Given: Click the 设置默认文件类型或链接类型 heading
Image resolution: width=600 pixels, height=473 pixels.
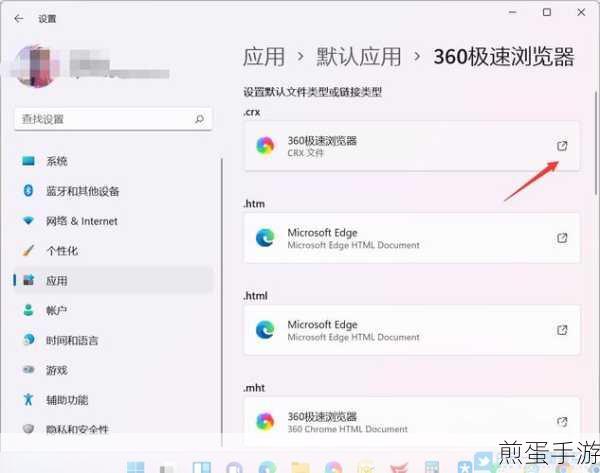Looking at the screenshot, I should 313,92.
